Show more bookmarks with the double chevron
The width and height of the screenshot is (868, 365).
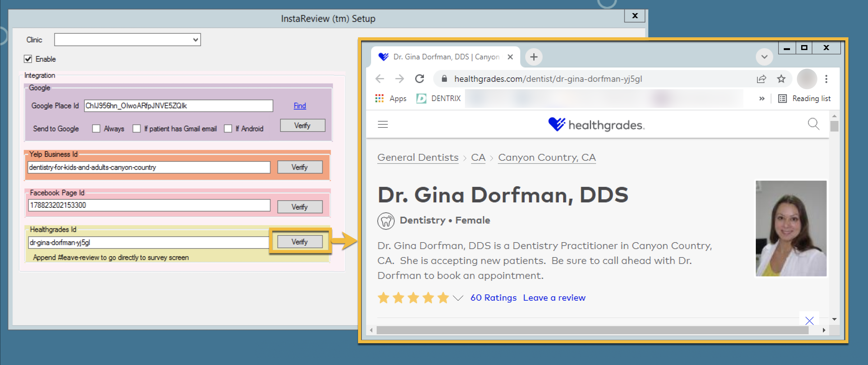(761, 99)
